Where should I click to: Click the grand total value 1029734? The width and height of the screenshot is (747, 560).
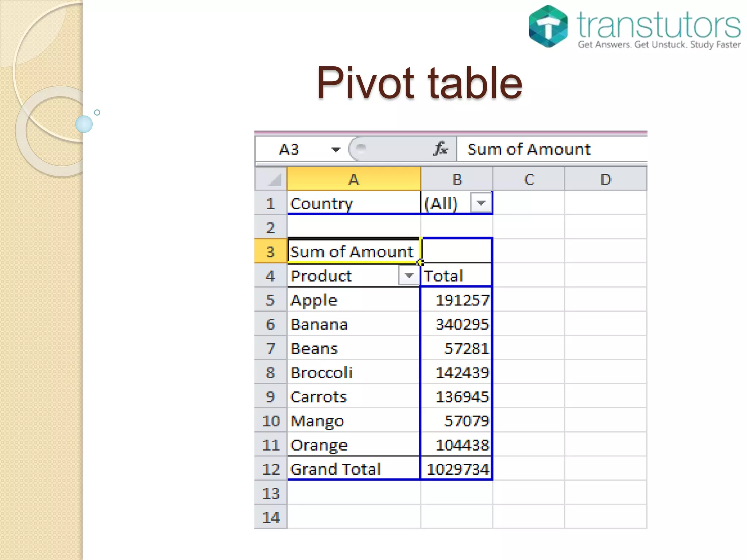457,469
